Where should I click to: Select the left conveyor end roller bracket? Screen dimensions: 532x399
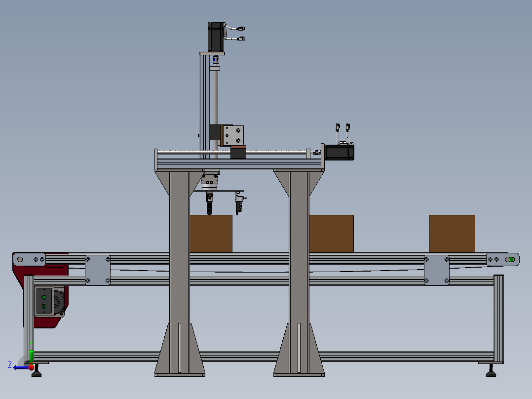pyautogui.click(x=29, y=259)
